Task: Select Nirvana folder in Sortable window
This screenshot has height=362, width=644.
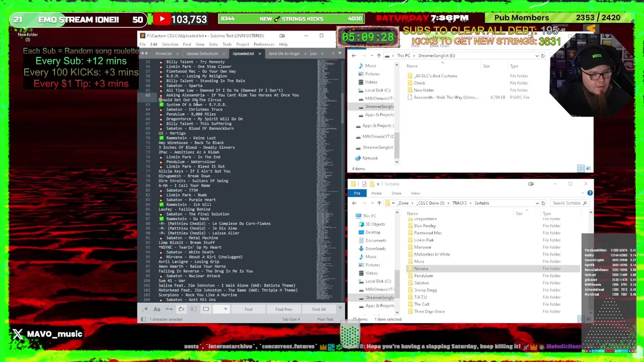Action: point(421,268)
